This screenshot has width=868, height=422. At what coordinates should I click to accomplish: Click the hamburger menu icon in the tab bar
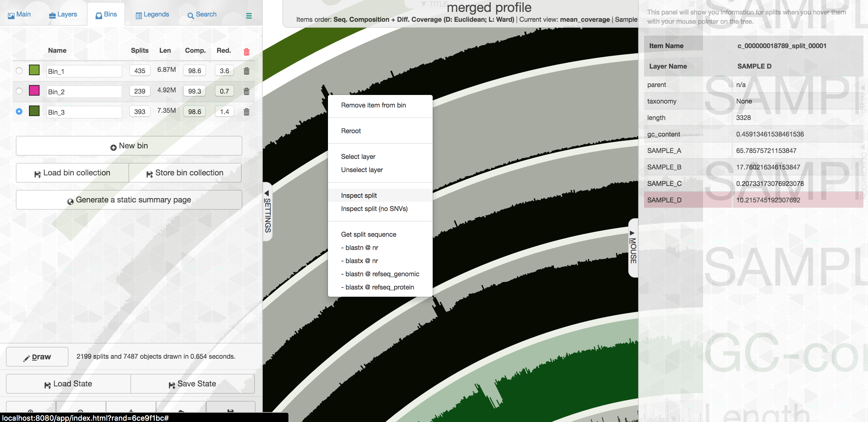pyautogui.click(x=249, y=15)
